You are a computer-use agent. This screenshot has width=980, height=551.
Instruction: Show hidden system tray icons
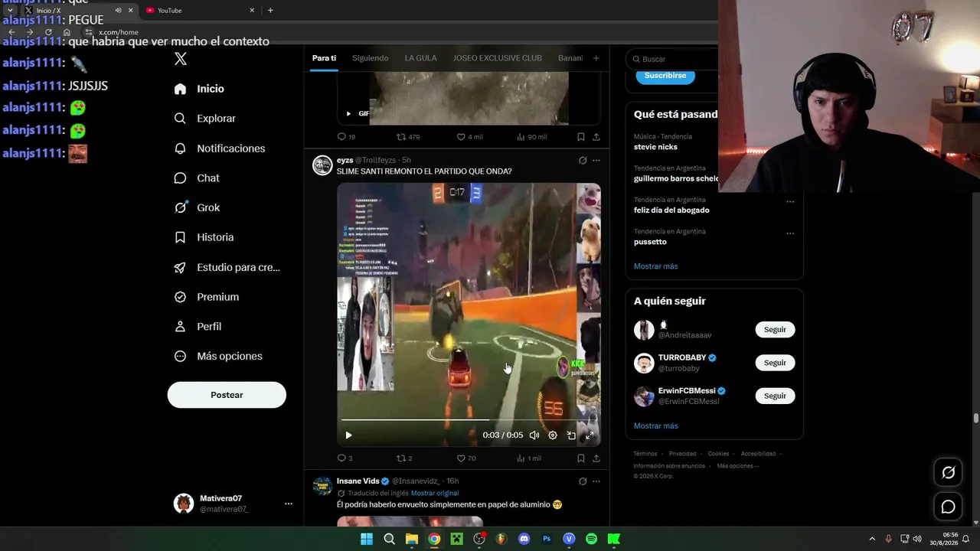[871, 539]
